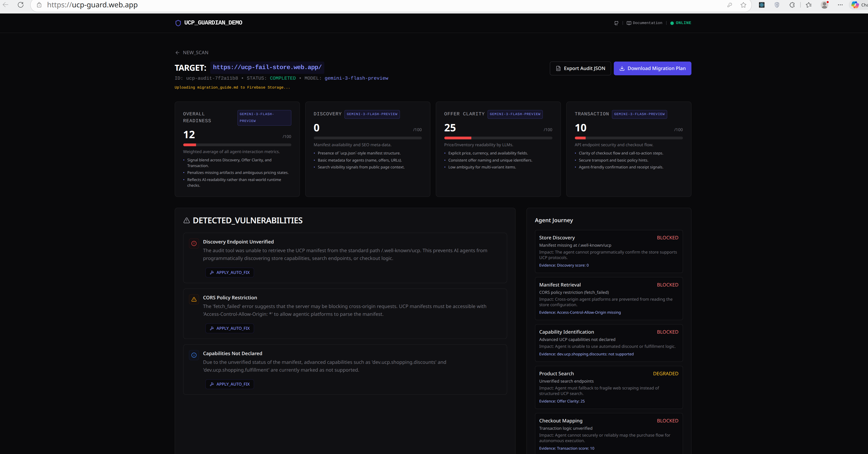Reload the page
Viewport: 868px width, 454px height.
21,5
